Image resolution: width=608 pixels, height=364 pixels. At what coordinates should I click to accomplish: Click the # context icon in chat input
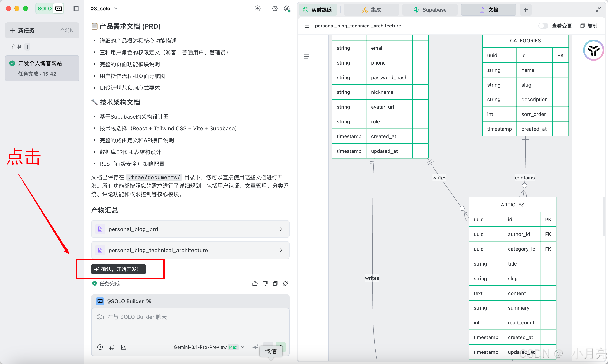[112, 347]
